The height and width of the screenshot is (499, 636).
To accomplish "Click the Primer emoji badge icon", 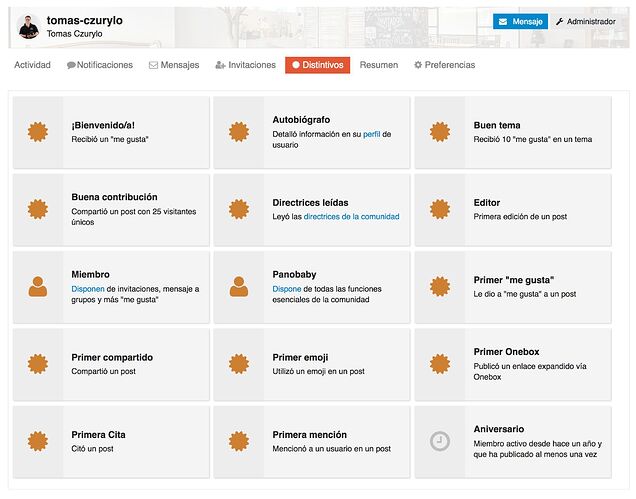I will pyautogui.click(x=239, y=364).
